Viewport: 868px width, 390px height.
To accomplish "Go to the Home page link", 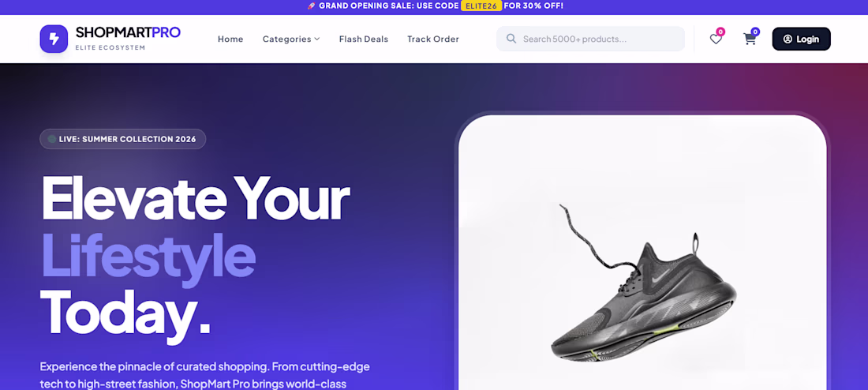I will [230, 39].
